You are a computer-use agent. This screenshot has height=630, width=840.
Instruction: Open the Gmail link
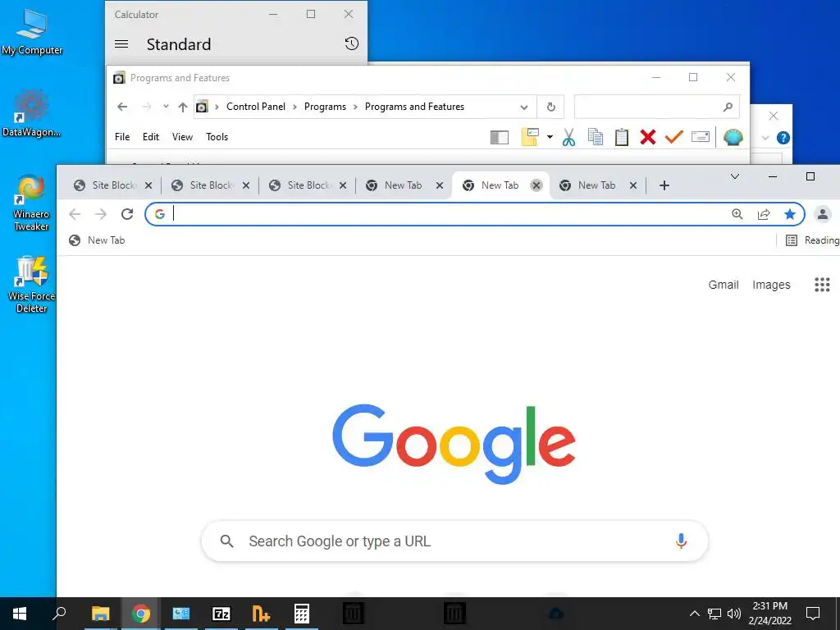point(724,285)
